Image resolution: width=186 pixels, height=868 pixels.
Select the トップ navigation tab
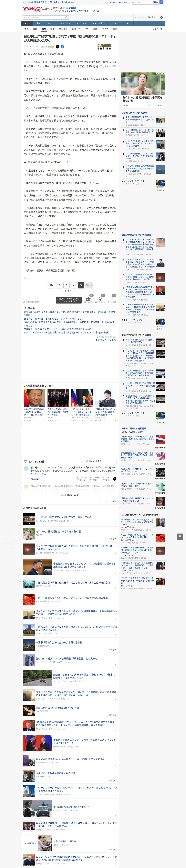(x=27, y=24)
